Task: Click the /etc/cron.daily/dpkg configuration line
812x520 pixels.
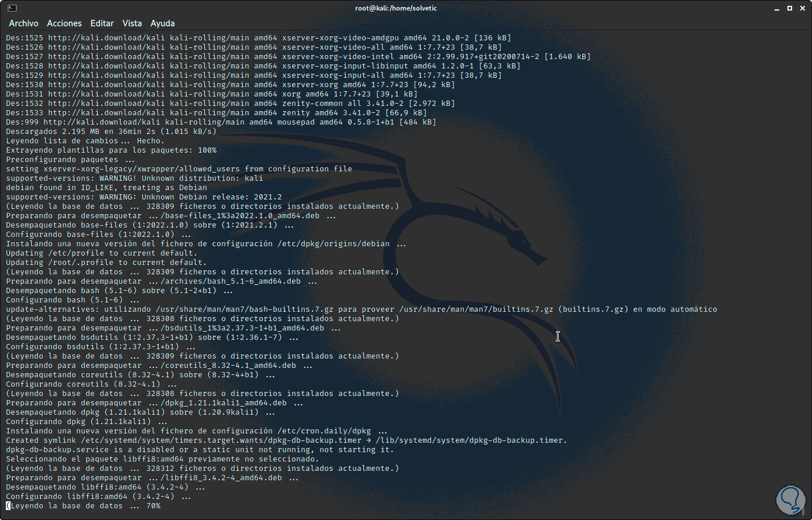Action: [197, 431]
